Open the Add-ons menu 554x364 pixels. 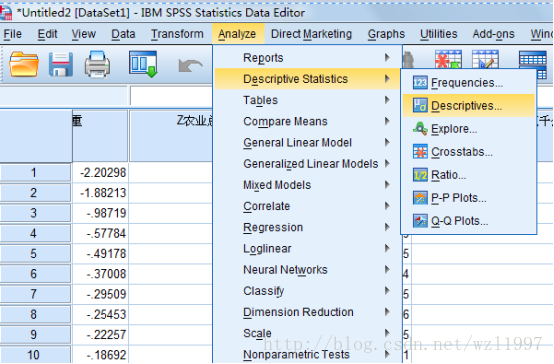click(494, 34)
